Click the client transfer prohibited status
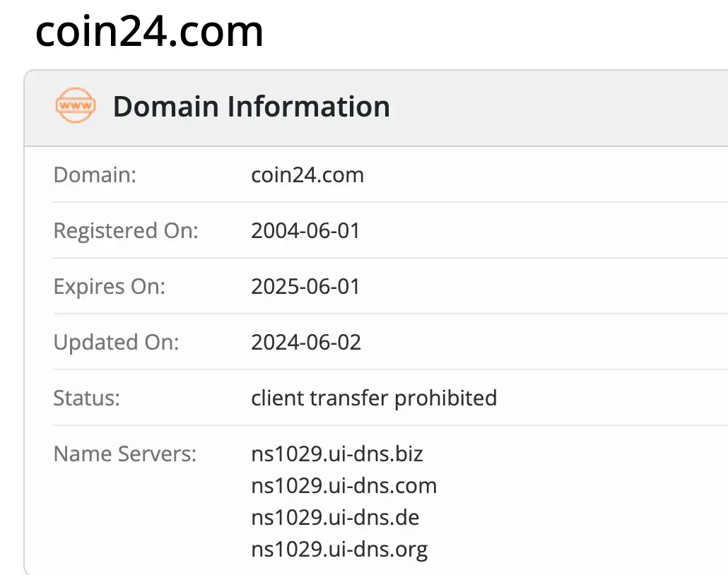Image resolution: width=728 pixels, height=575 pixels. pos(374,398)
